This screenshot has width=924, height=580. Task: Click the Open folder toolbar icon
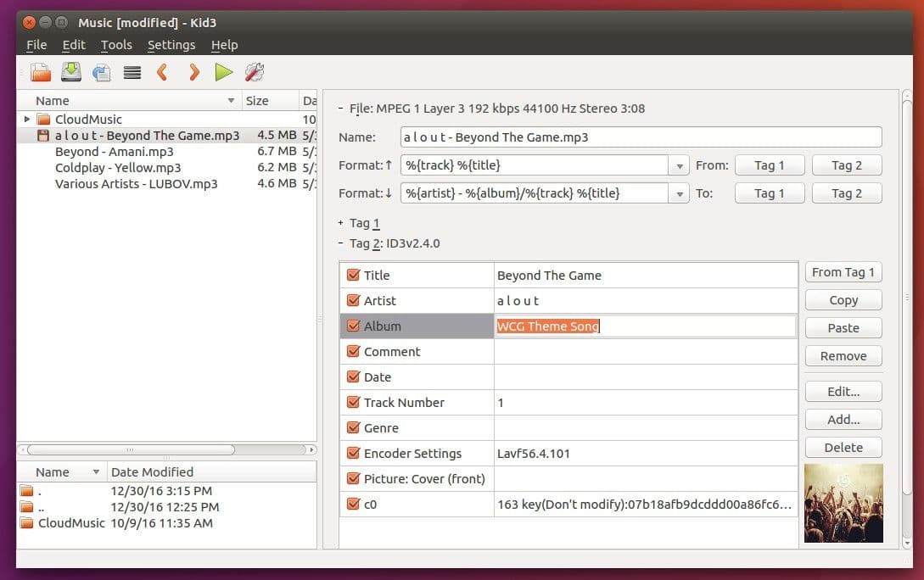40,73
